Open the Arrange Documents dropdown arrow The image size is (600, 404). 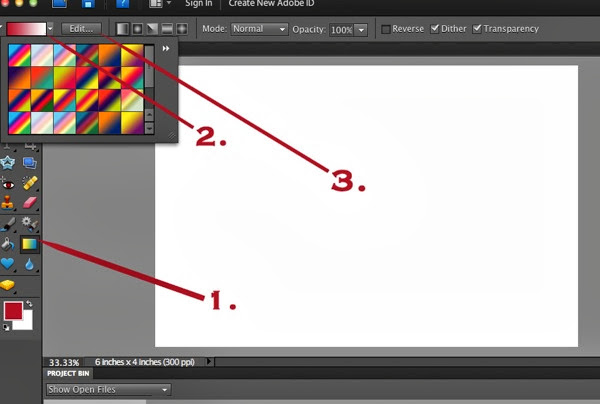point(169,3)
